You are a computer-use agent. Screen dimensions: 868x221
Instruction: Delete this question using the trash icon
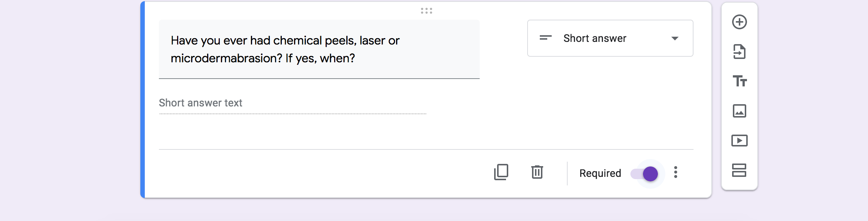pyautogui.click(x=537, y=172)
